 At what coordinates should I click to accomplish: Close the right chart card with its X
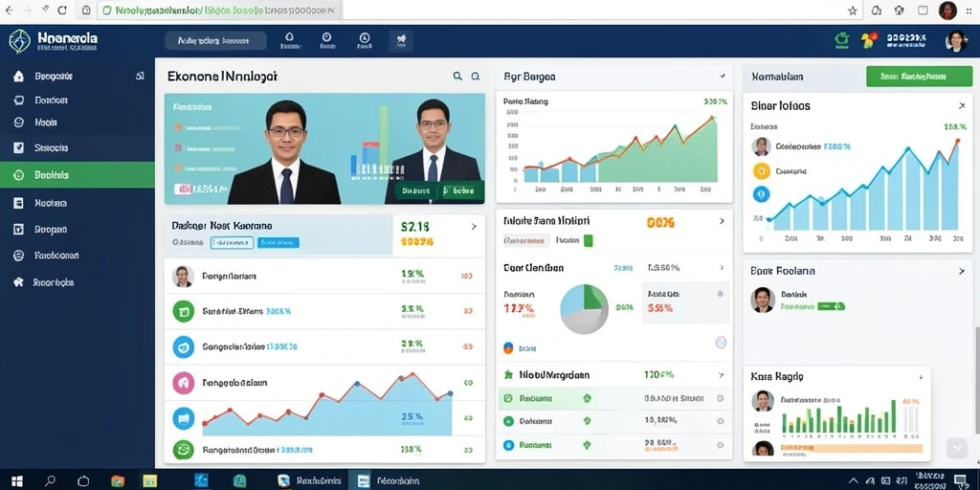point(962,105)
